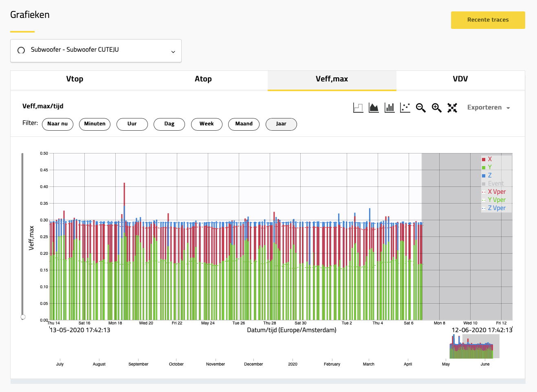Click the vertical axis slider handle
This screenshot has width=537, height=392.
(23, 317)
